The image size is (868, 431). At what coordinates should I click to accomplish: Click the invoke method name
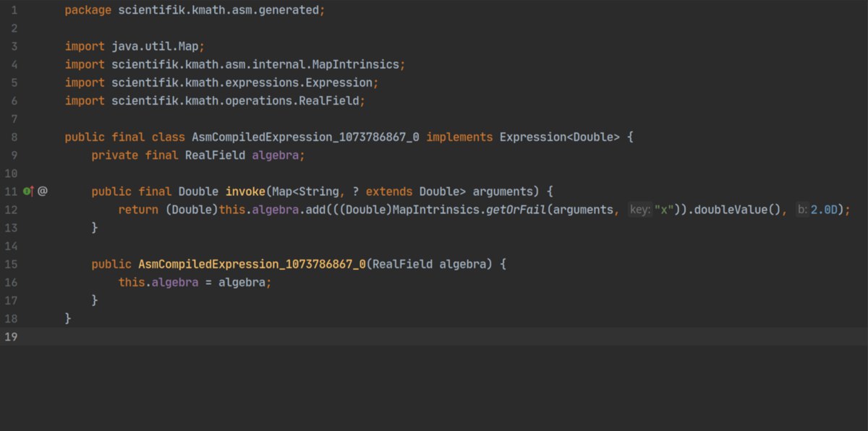tap(245, 192)
